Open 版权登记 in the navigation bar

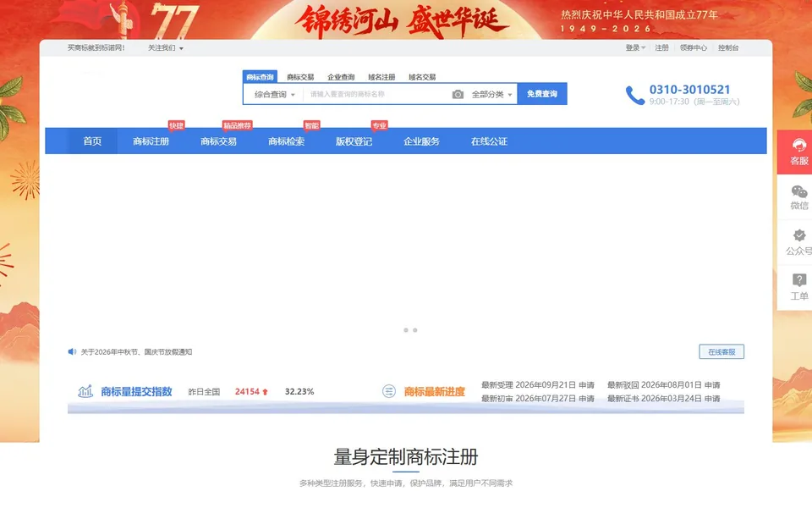[x=354, y=141]
